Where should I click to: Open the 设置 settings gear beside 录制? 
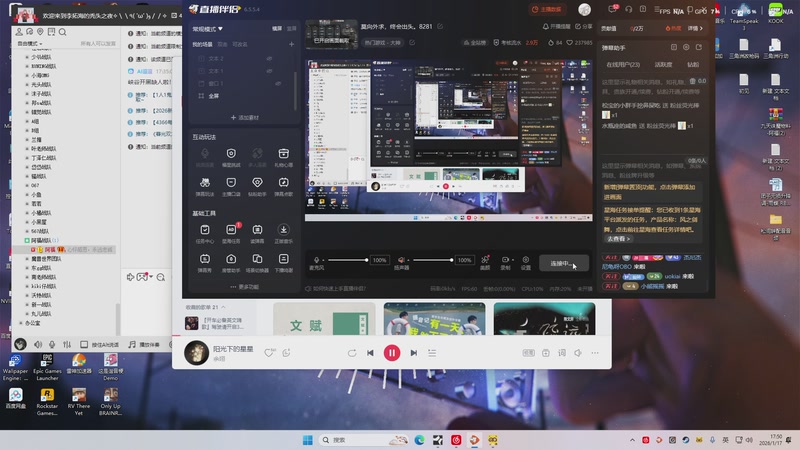click(x=526, y=260)
